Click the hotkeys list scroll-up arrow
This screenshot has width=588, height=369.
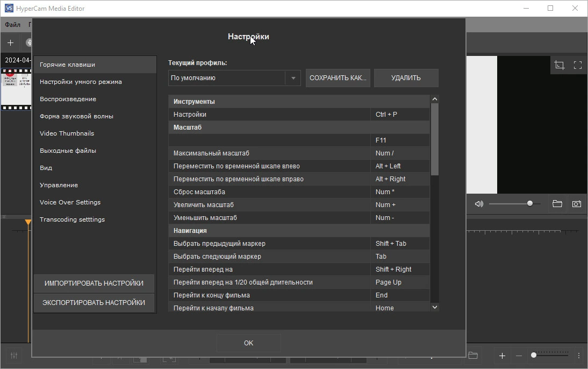click(x=435, y=99)
